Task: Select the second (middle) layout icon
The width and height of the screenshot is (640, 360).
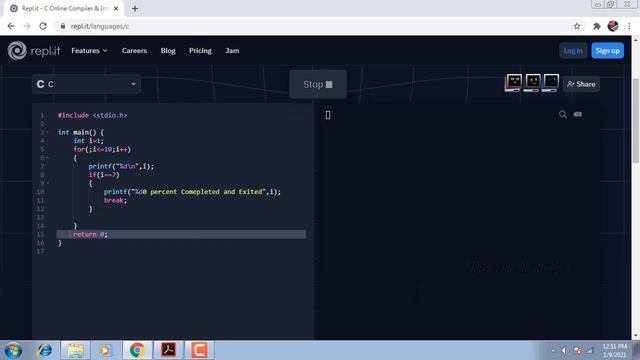Action: pyautogui.click(x=532, y=83)
